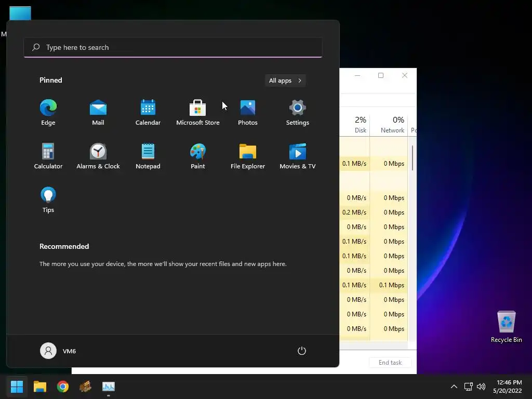The image size is (532, 399).
Task: Minimize the Task Manager window
Action: pyautogui.click(x=357, y=75)
